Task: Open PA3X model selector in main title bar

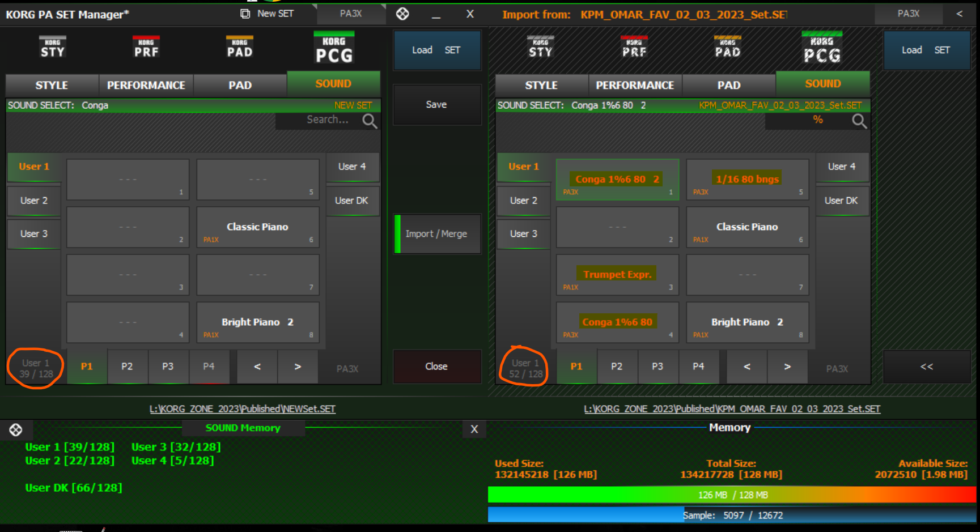Action: click(351, 14)
